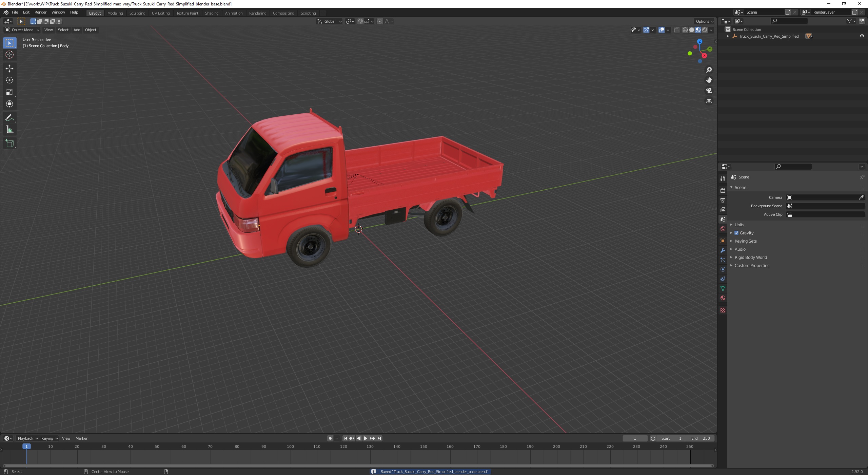The width and height of the screenshot is (868, 475).
Task: Switch to the Modeling workspace tab
Action: 115,13
